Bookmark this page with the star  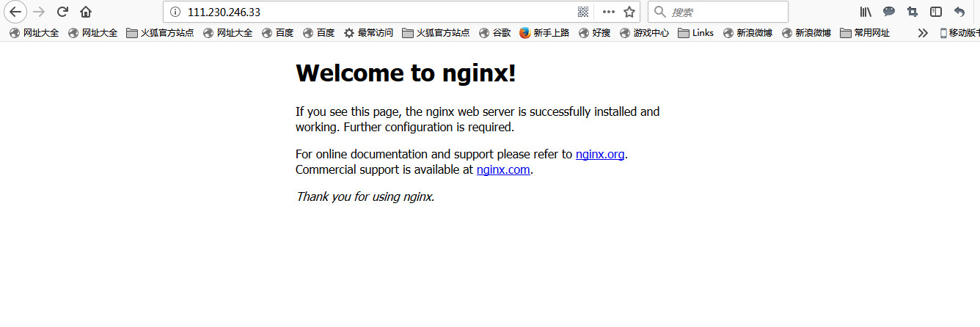[629, 12]
